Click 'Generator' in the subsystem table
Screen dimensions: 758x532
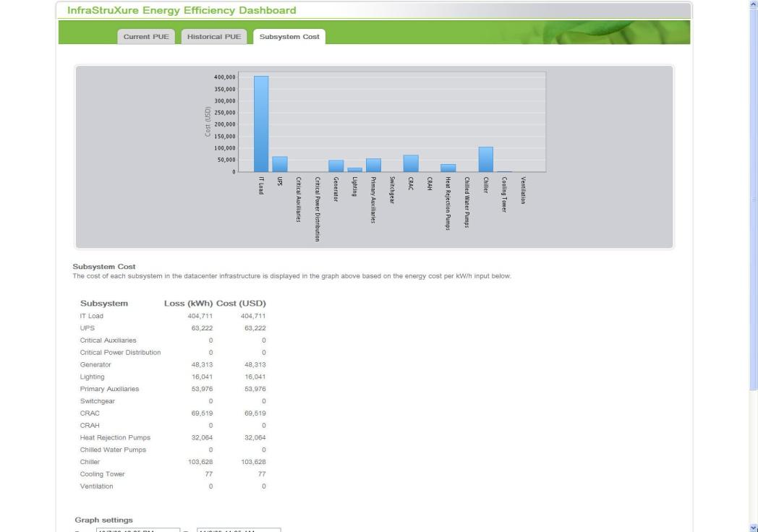point(95,365)
